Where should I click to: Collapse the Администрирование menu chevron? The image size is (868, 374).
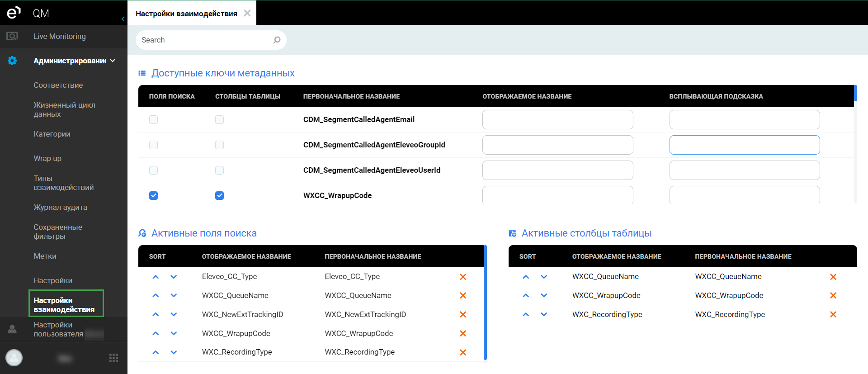113,61
